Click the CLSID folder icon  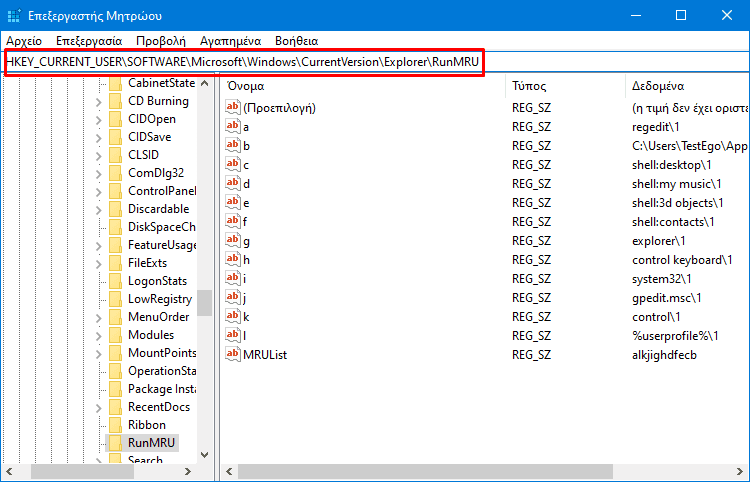115,155
